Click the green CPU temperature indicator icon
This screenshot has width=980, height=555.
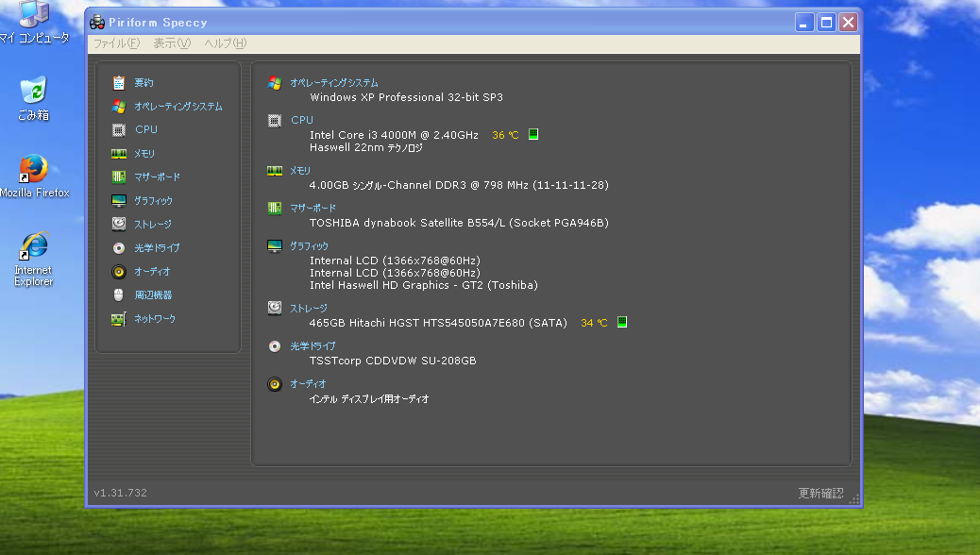(533, 134)
